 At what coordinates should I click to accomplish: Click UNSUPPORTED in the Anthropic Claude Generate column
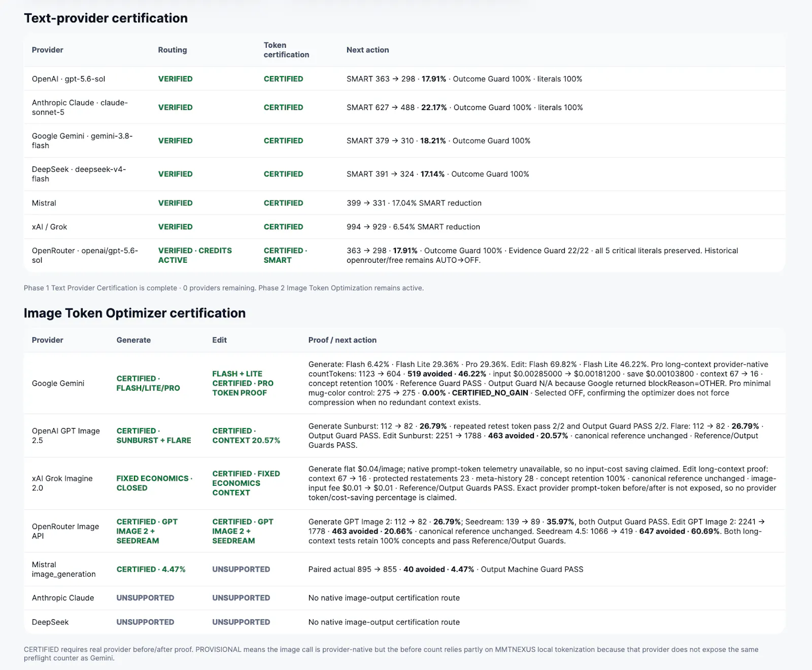point(145,598)
